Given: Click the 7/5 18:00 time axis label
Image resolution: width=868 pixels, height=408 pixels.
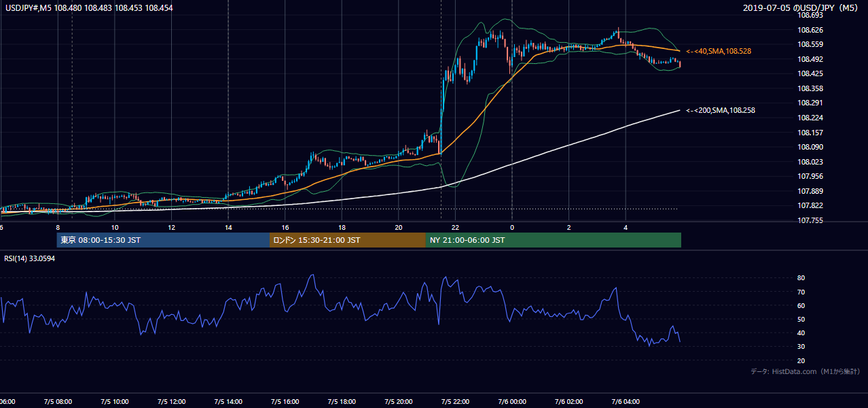Looking at the screenshot, I should 342,402.
